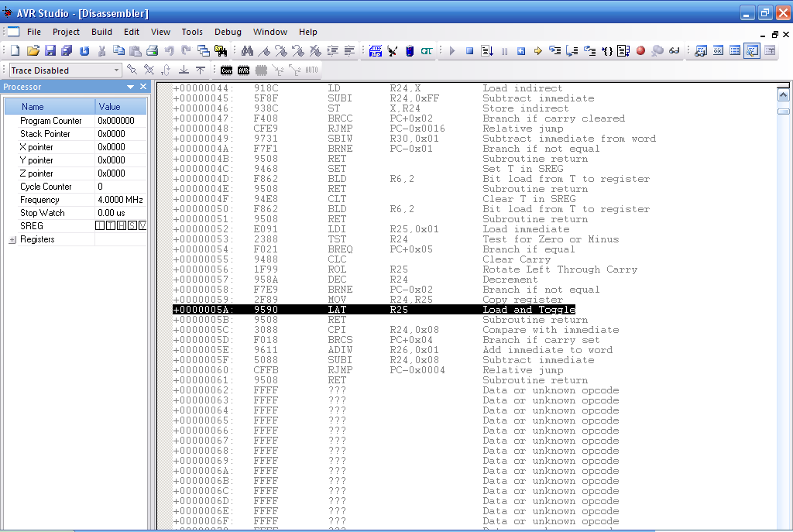Screen dimensions: 793x532
Task: Click the disassembler scrollbar up arrow
Action: tap(784, 95)
